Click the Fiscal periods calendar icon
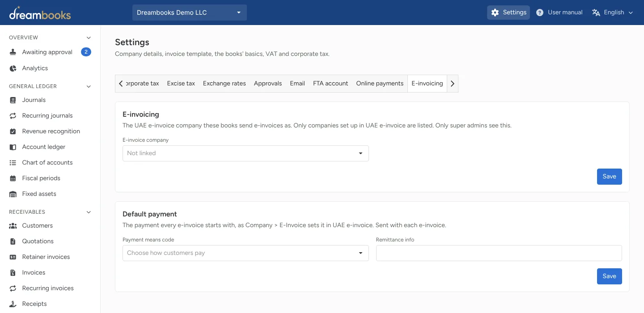The width and height of the screenshot is (644, 313). [13, 178]
